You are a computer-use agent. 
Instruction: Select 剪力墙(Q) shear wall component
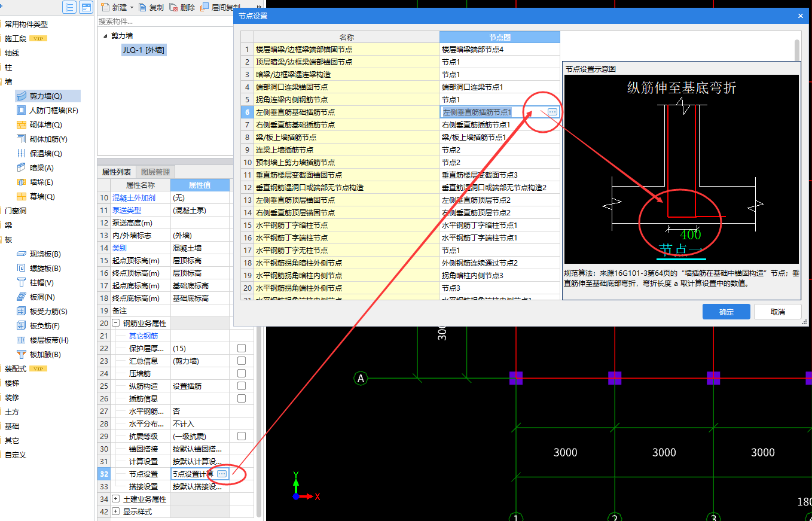47,96
